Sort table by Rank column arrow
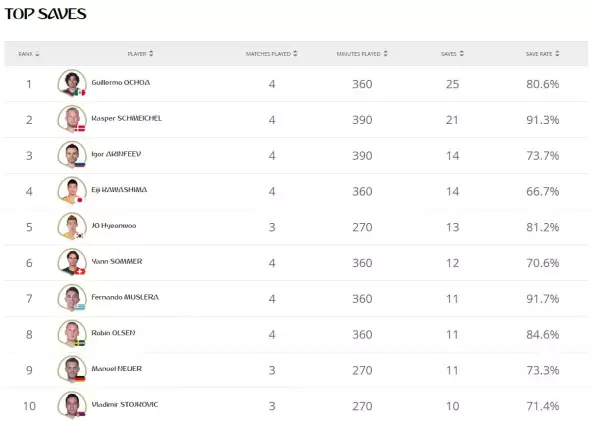Viewport: 600px width, 421px height. [37, 54]
